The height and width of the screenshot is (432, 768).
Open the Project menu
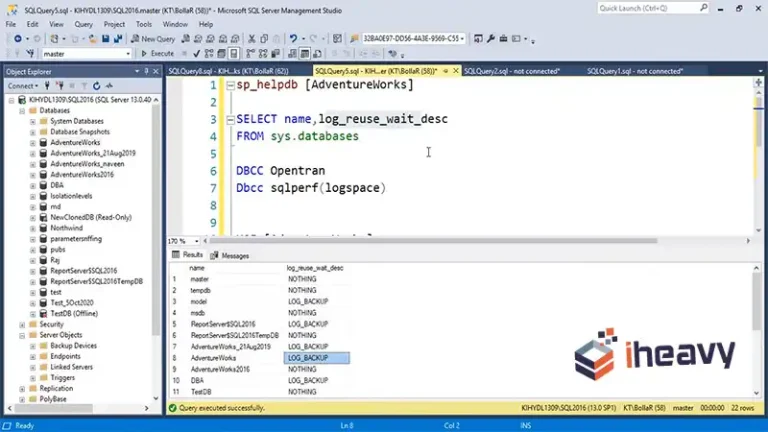pyautogui.click(x=114, y=24)
